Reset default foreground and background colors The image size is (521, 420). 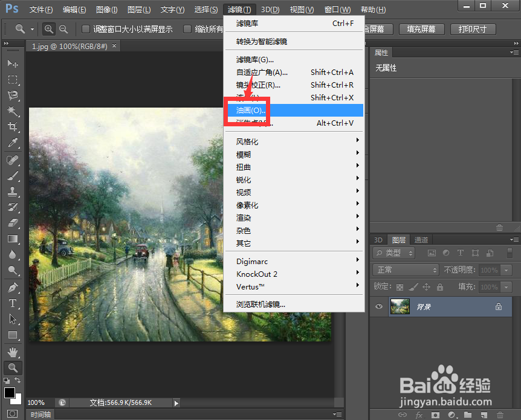coord(6,381)
